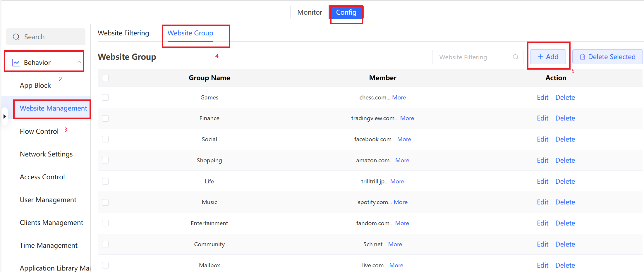Click the magnifier icon in sidebar search

[16, 37]
